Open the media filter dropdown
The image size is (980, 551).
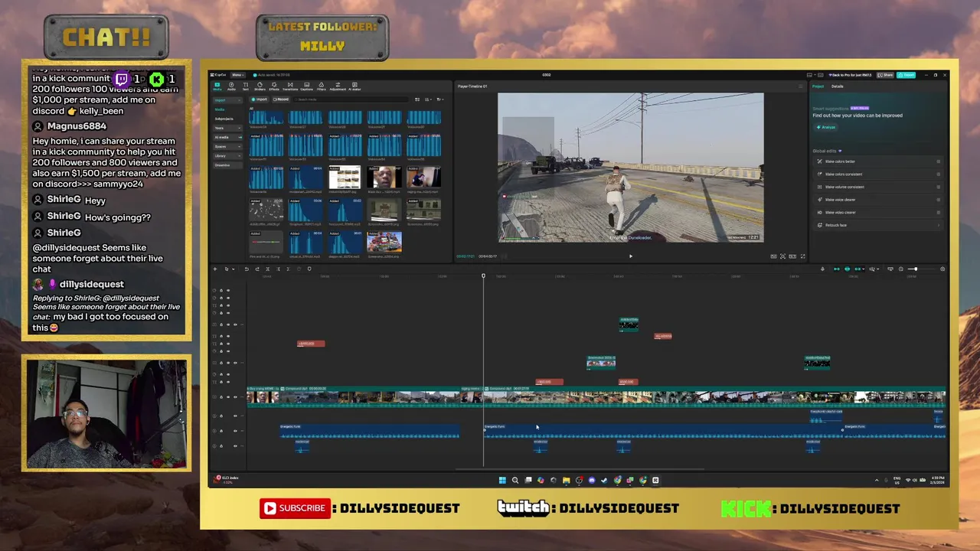point(440,99)
